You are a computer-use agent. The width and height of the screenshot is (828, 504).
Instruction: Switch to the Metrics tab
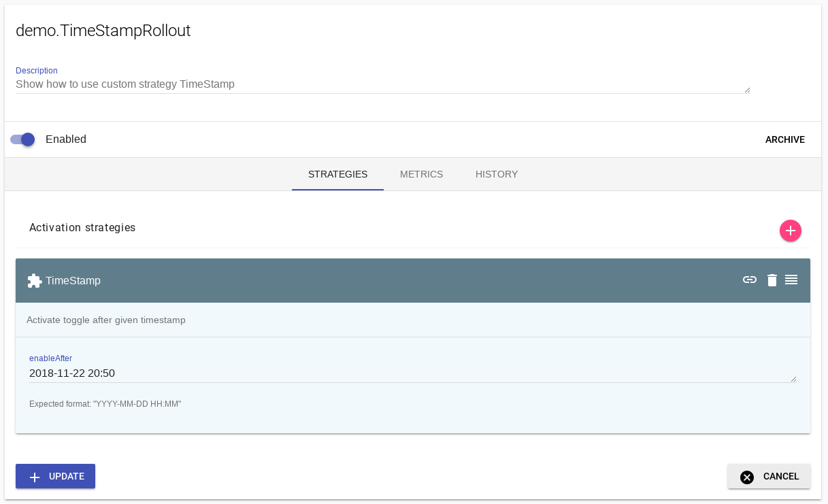pyautogui.click(x=421, y=174)
